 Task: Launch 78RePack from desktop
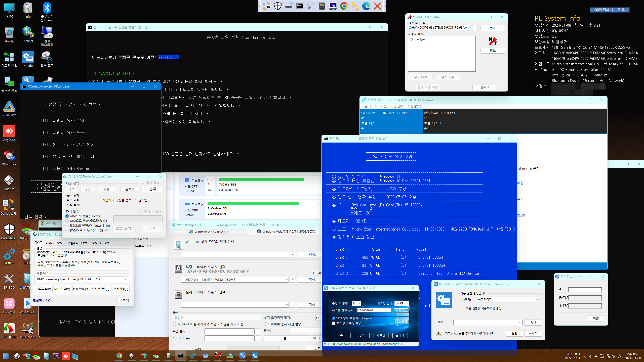click(9, 109)
